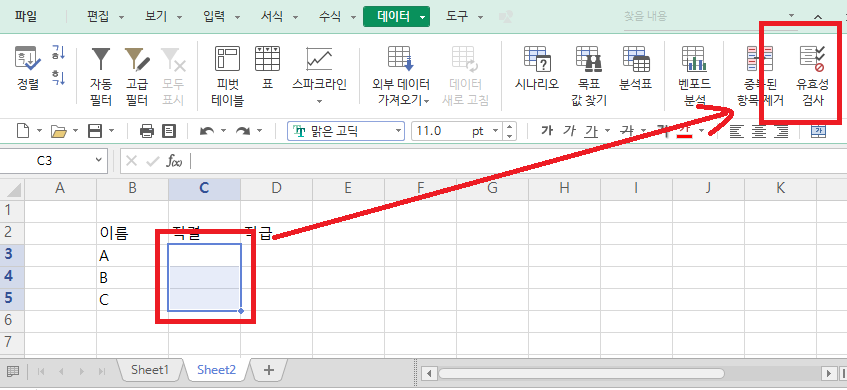Increase font size with stepper up
The height and width of the screenshot is (390, 847).
point(510,127)
